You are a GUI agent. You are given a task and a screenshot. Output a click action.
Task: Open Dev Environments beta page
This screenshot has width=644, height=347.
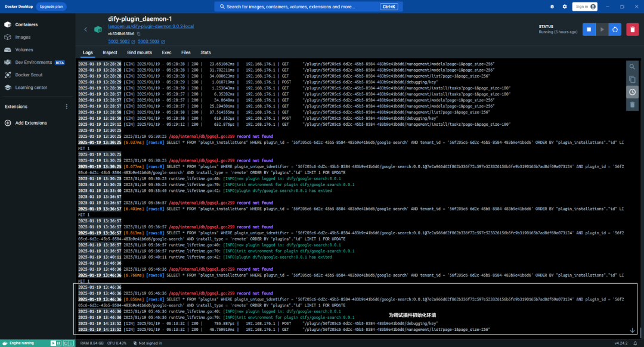click(35, 63)
